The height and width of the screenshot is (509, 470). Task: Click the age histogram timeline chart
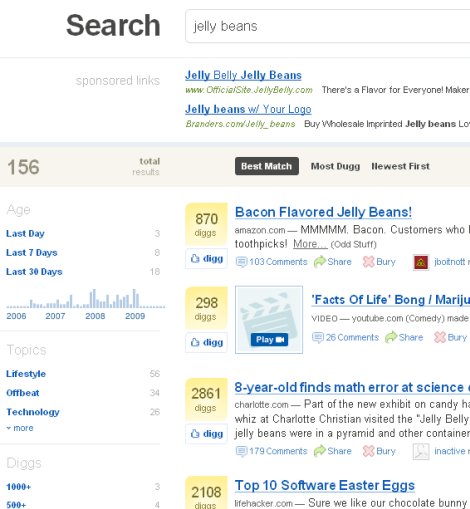(86, 298)
